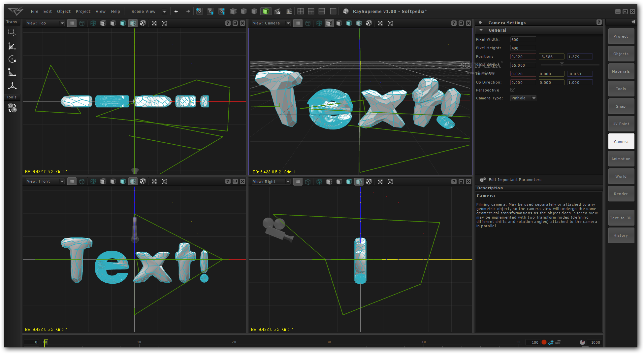The image size is (644, 354).
Task: Select the rotate tool in Trans panel
Action: click(x=12, y=59)
